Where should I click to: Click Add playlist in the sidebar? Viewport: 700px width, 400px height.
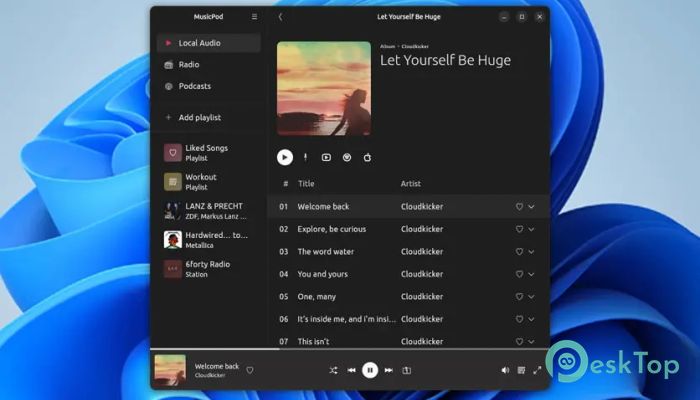coord(208,117)
